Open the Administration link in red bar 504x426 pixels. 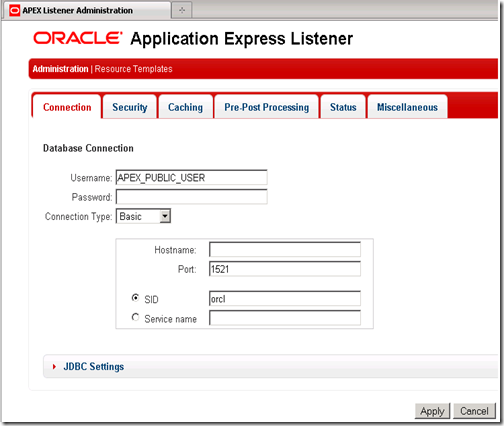click(60, 69)
